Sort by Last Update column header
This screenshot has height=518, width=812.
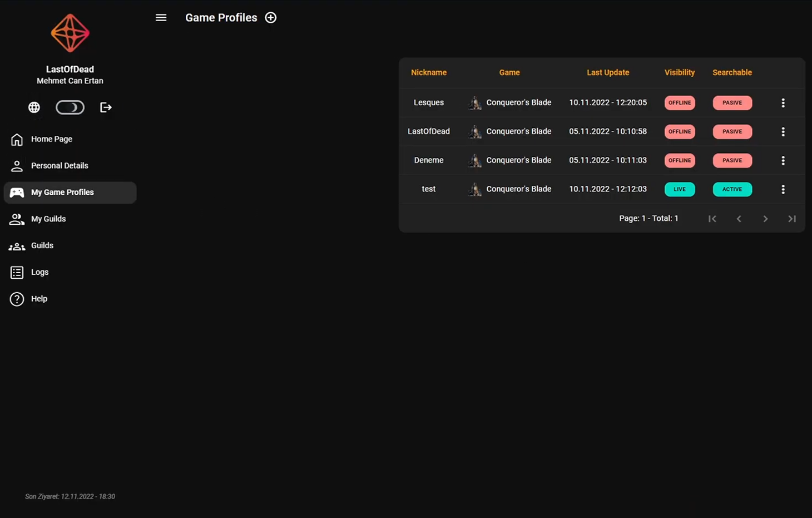pyautogui.click(x=608, y=73)
